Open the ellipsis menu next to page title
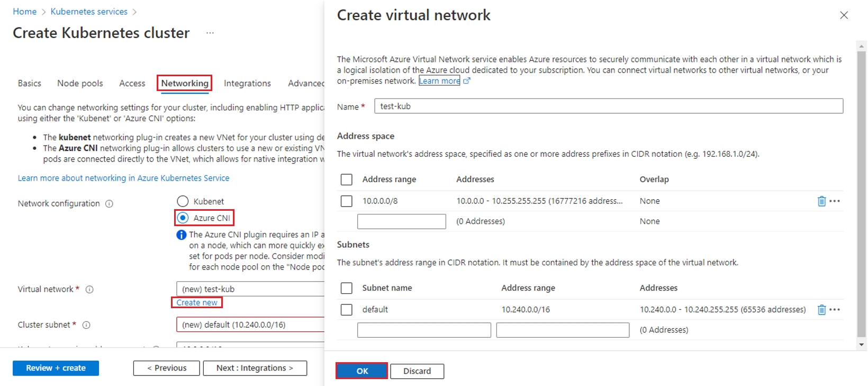This screenshot has width=868, height=386. (x=210, y=33)
